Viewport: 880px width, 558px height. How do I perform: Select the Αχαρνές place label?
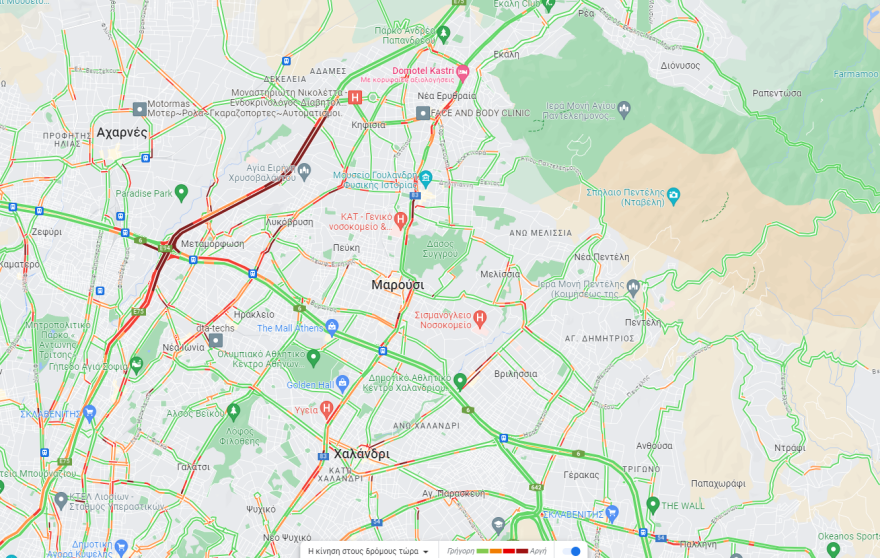coord(122,132)
